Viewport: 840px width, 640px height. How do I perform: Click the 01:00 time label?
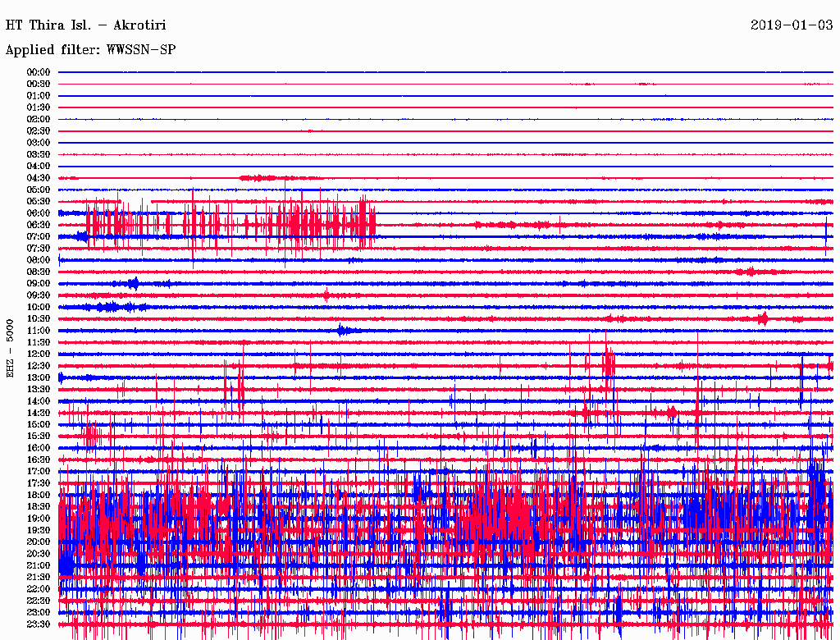39,96
